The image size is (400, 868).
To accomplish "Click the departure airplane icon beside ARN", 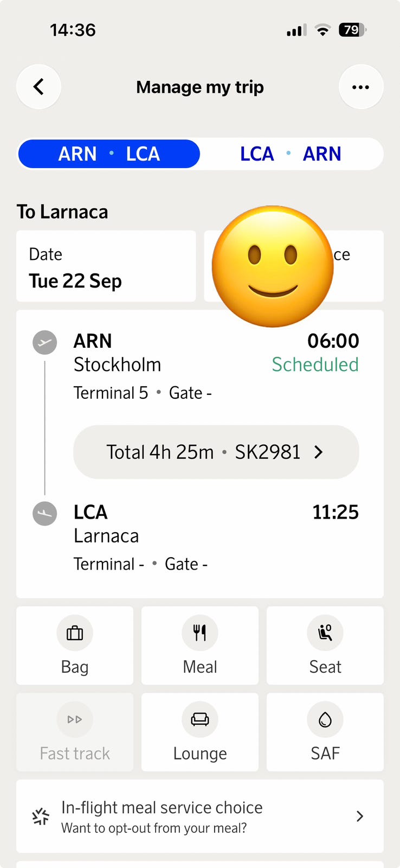I will point(45,343).
